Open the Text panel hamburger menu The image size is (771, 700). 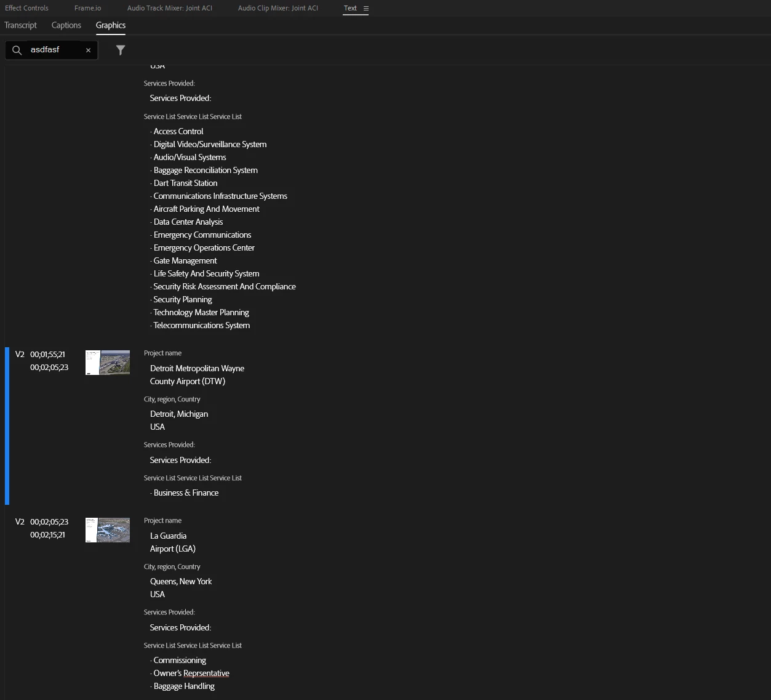pos(366,8)
